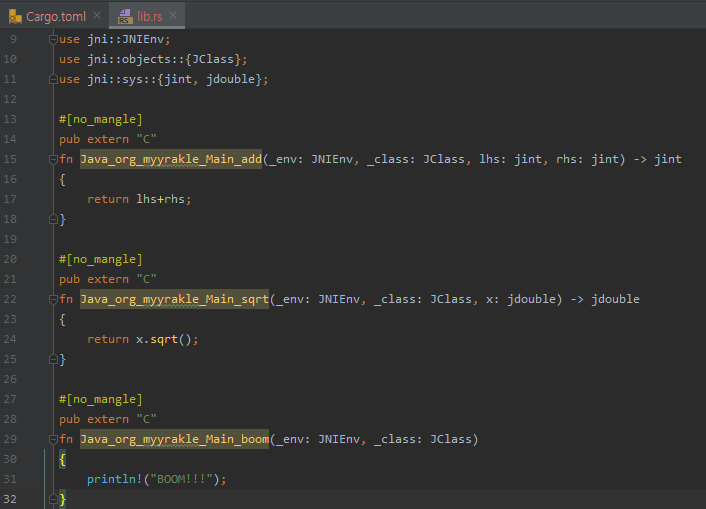Click 'x: jdouble' parameter on line 22

520,299
